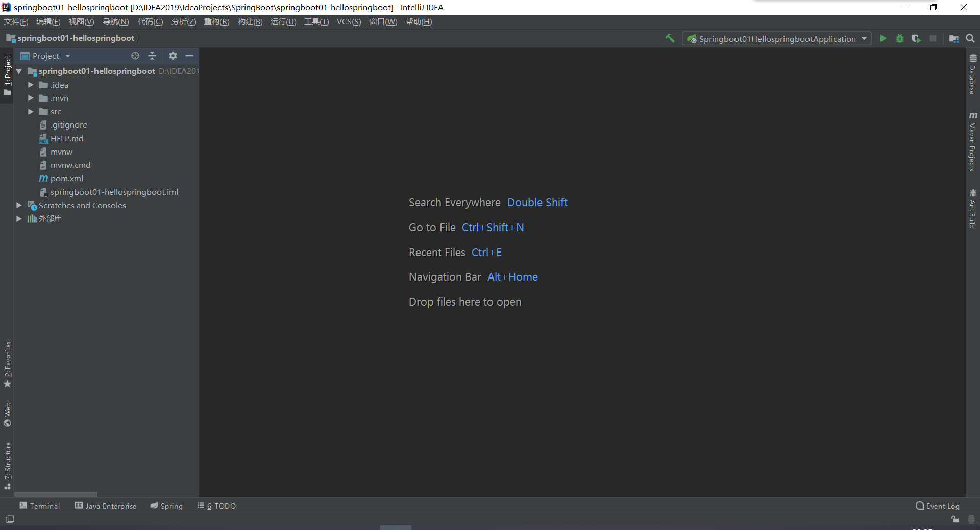
Task: Click the green Run application button
Action: pyautogui.click(x=883, y=39)
